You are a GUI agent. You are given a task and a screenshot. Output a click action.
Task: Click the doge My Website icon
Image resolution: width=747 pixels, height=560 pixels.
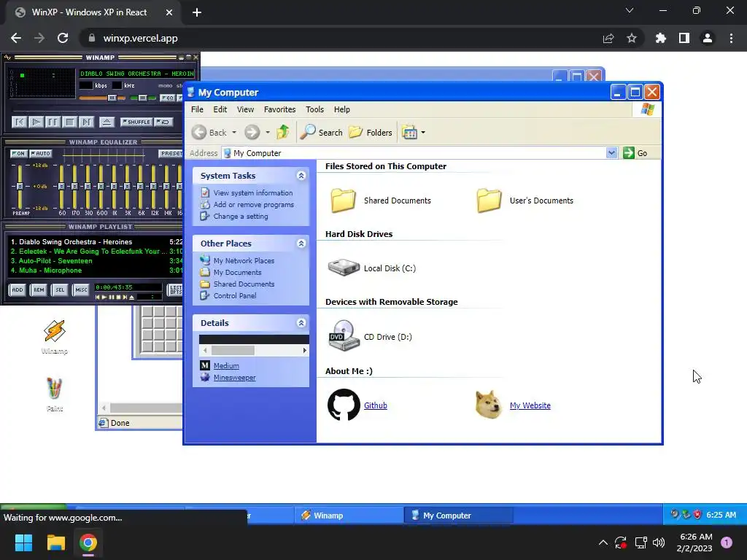(x=489, y=405)
